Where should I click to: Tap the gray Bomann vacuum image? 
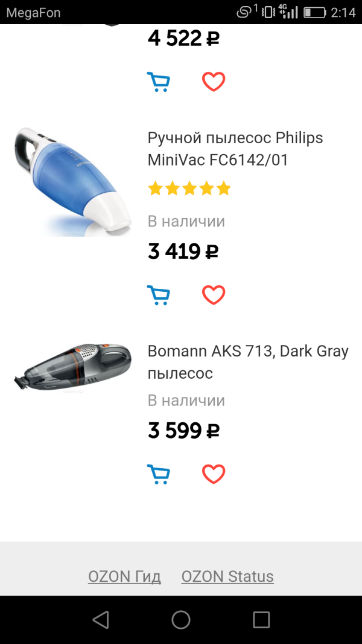[72, 366]
